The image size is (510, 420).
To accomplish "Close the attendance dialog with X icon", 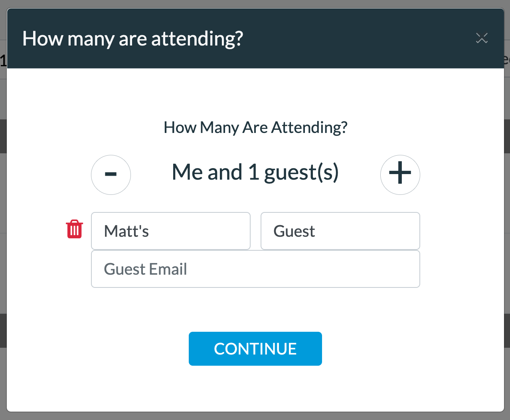I will pos(482,38).
